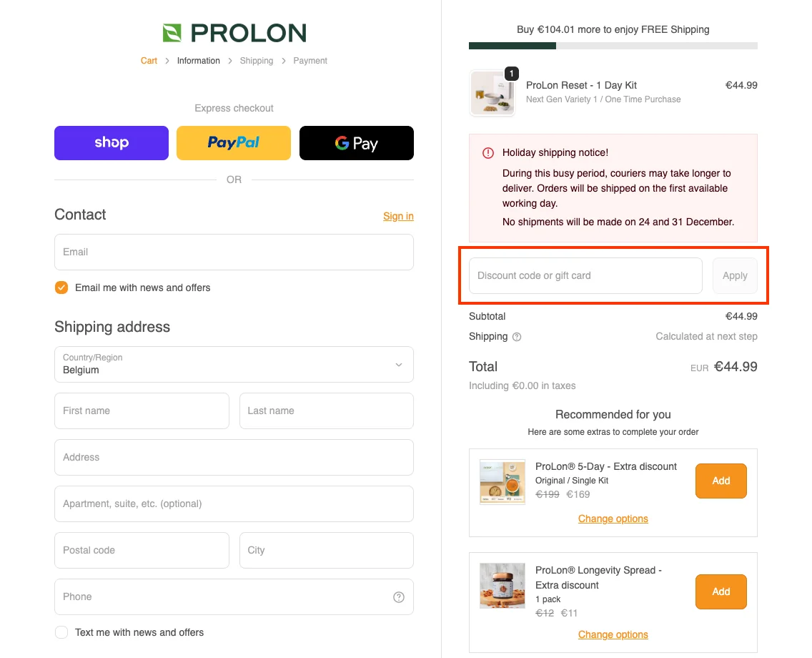Open the Shipping cost help tooltip
This screenshot has height=658, width=812.
(517, 336)
